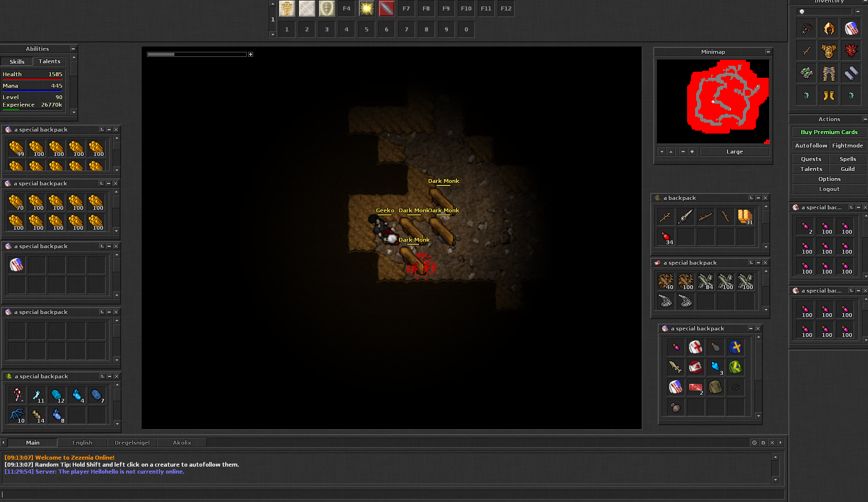Click Buy Premium Cards
Viewport: 868px width, 502px height.
(829, 132)
